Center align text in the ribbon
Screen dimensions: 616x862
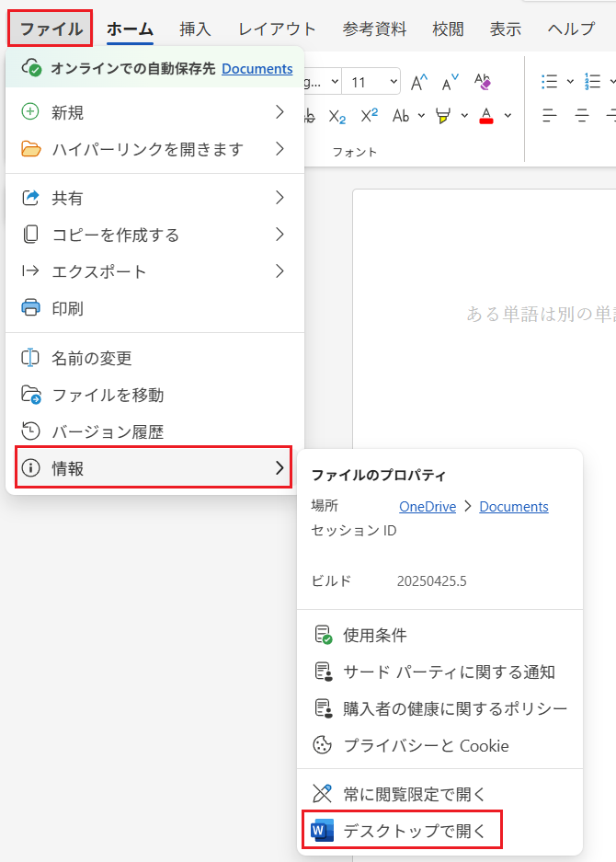pos(582,116)
